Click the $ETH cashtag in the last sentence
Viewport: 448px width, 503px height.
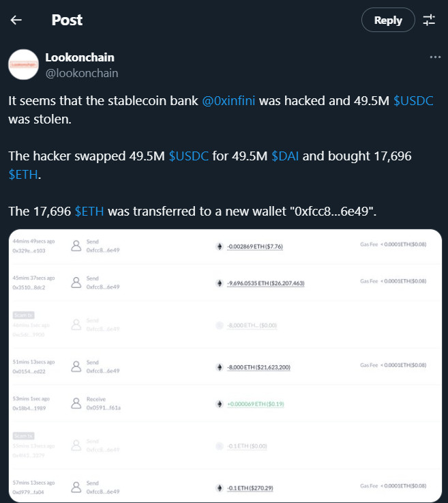coord(89,212)
